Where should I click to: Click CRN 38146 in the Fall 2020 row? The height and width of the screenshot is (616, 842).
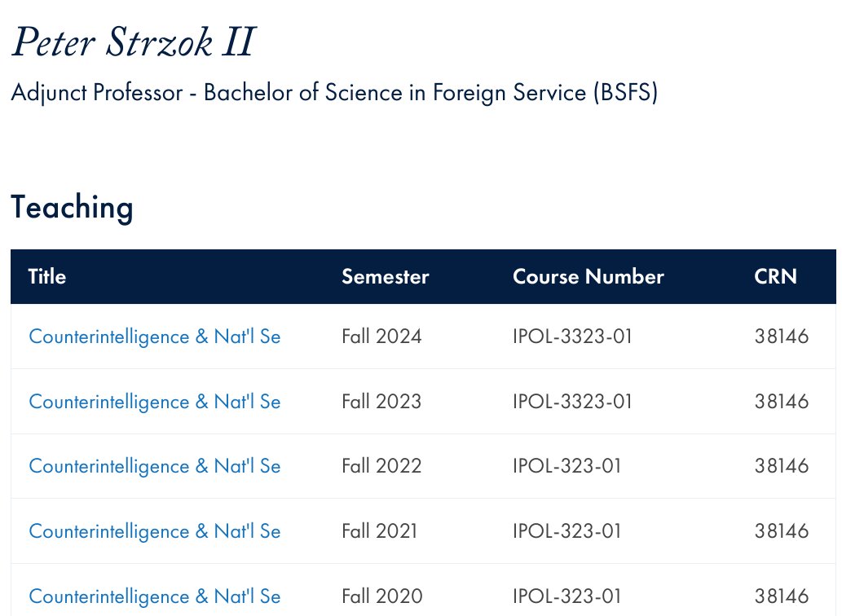[x=782, y=596]
